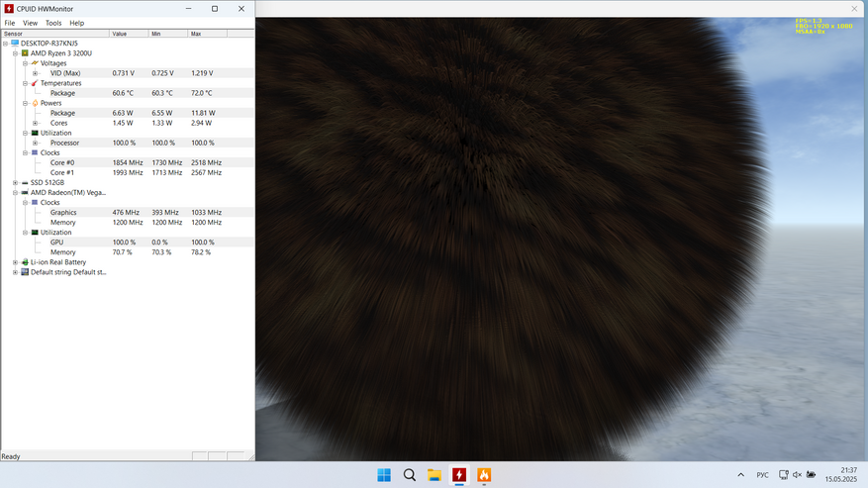Click the motherboard icon for Default string

pyautogui.click(x=25, y=272)
